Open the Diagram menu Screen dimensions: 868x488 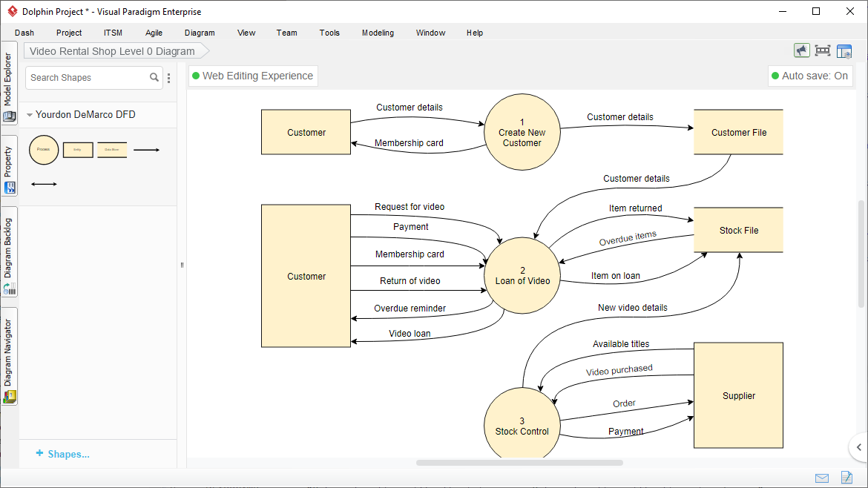point(200,33)
